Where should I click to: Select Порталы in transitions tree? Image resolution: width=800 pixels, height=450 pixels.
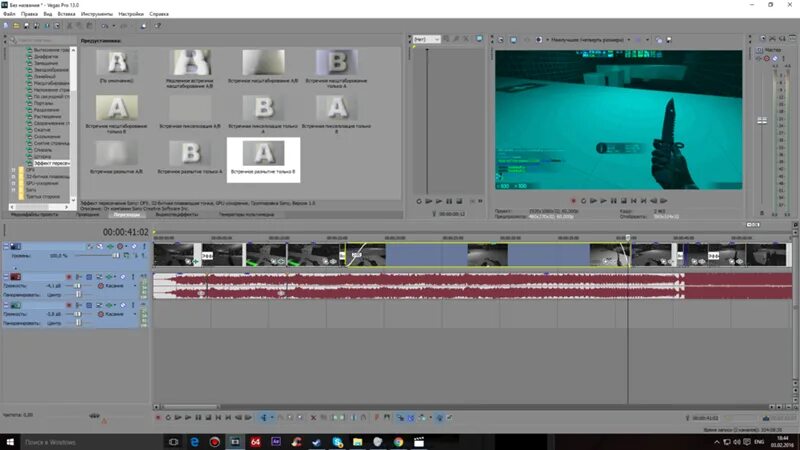pos(43,104)
